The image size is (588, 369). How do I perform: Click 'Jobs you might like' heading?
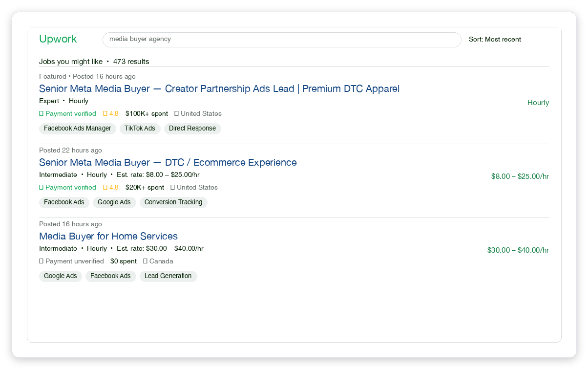pyautogui.click(x=71, y=62)
